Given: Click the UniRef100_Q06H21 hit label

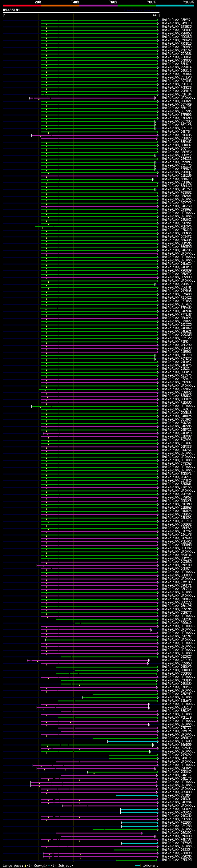Looking at the screenshot, I should (177, 101).
